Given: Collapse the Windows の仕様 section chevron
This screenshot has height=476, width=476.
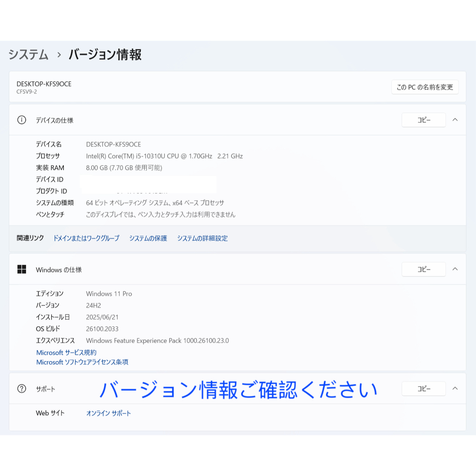Looking at the screenshot, I should coord(455,269).
